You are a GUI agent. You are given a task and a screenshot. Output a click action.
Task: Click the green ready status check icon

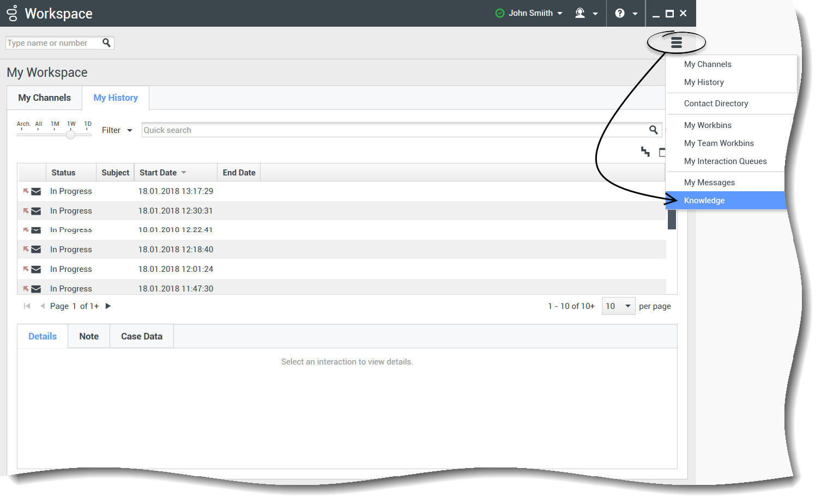click(500, 13)
